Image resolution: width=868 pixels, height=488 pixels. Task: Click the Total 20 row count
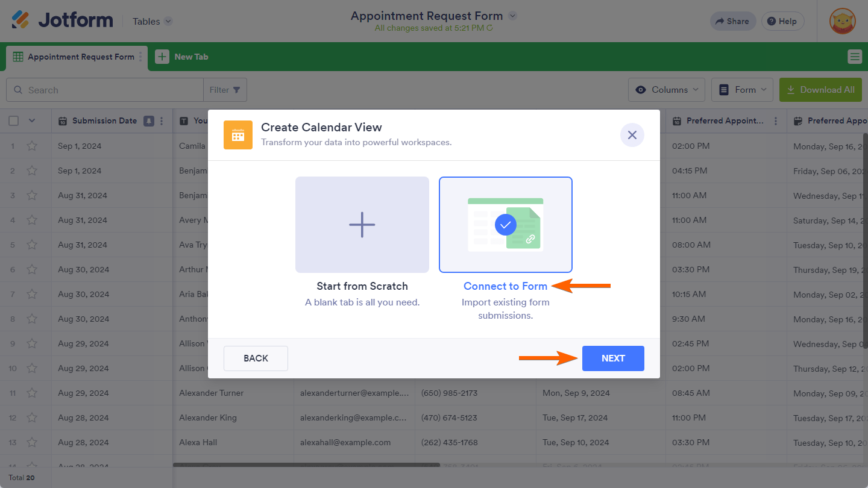21,478
